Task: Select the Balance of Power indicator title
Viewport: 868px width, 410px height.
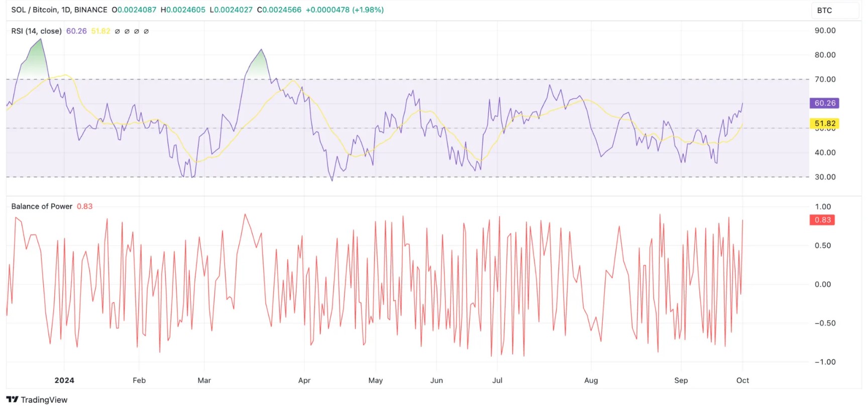Action: tap(42, 206)
